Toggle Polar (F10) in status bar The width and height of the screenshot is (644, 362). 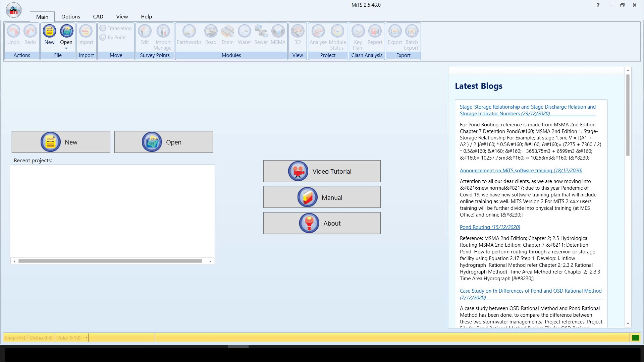[x=69, y=338]
